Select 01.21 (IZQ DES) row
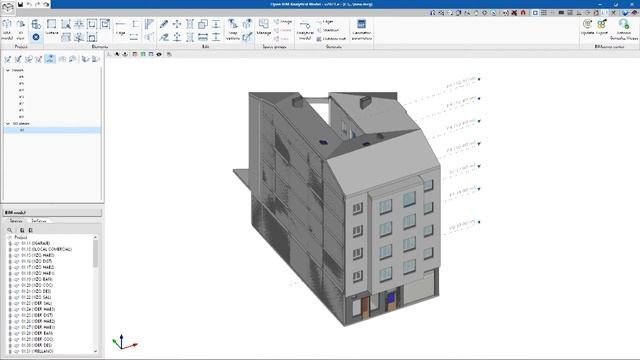This screenshot has width=640, height=360. coord(36,291)
